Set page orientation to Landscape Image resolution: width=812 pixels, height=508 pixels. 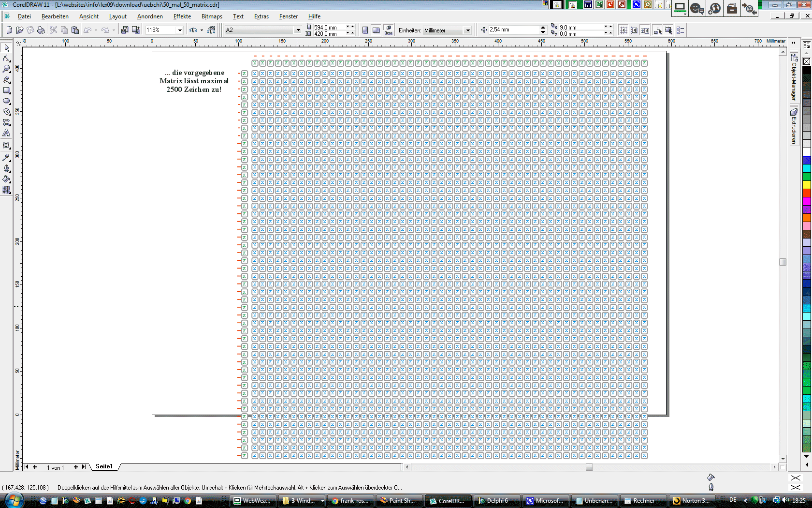(376, 30)
